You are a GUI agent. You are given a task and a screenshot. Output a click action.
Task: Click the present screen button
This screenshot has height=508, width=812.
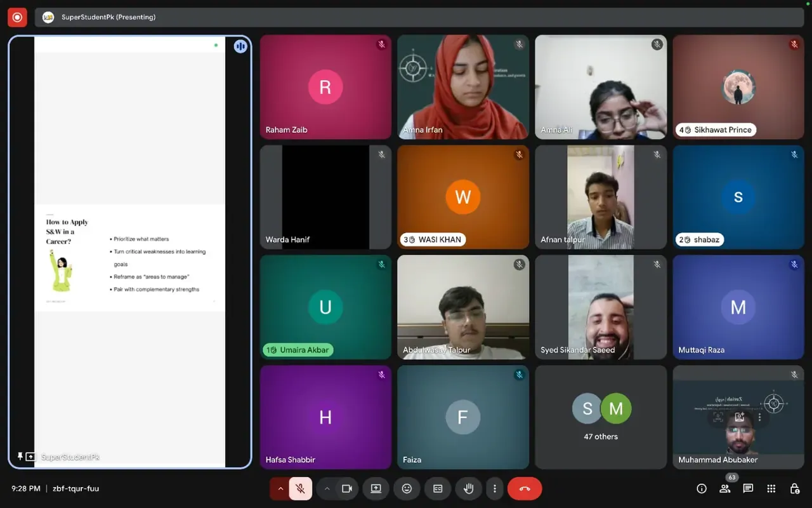376,488
